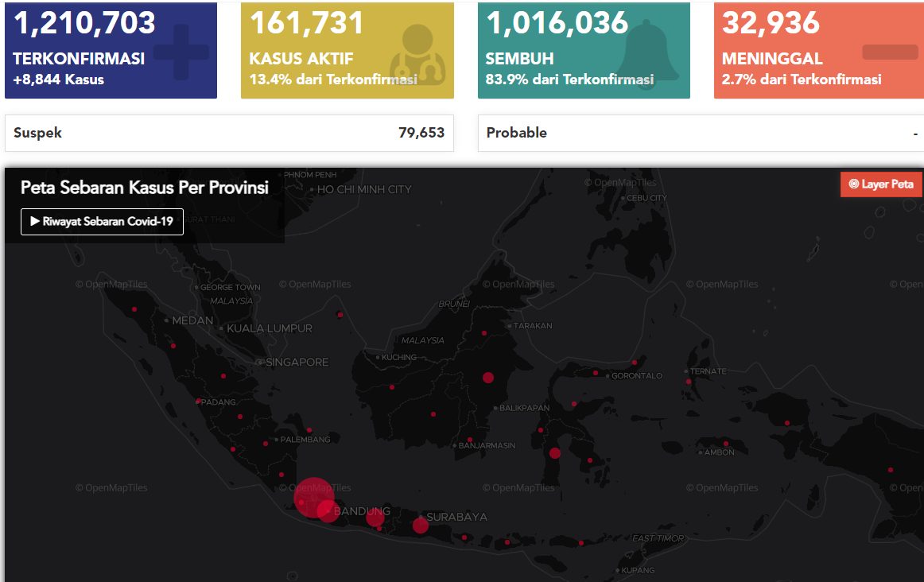Click the Brunei map label

pyautogui.click(x=454, y=304)
